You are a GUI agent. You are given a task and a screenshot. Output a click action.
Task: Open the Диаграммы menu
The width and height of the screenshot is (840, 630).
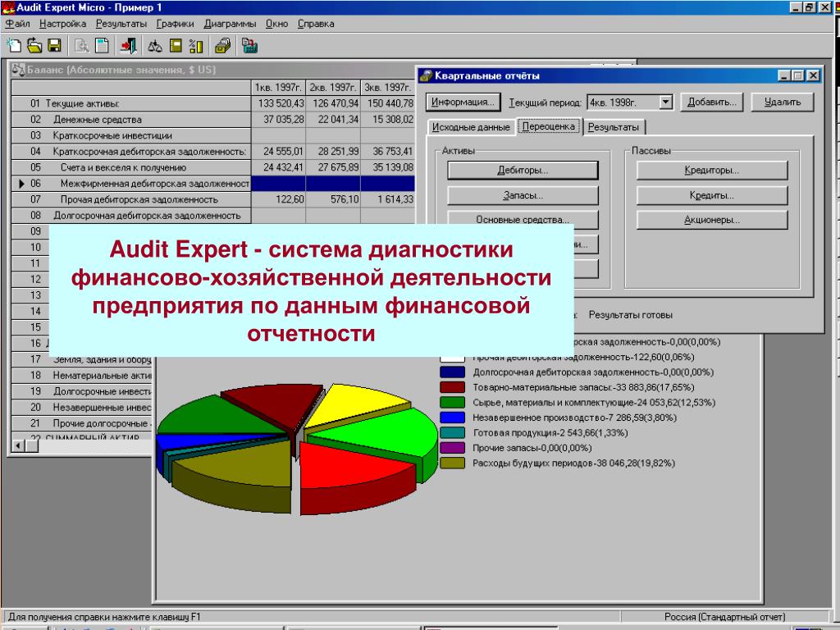pyautogui.click(x=230, y=24)
